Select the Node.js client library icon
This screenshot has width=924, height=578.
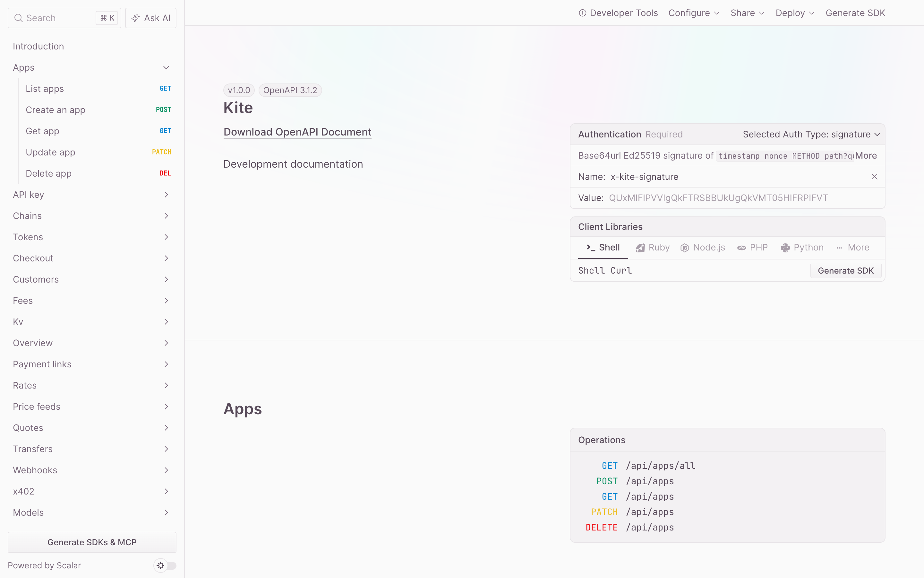coord(685,248)
